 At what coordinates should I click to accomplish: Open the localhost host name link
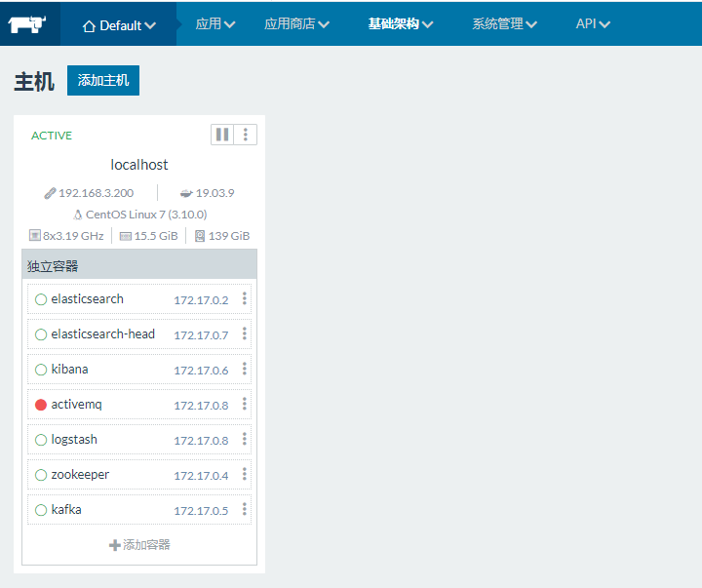139,165
